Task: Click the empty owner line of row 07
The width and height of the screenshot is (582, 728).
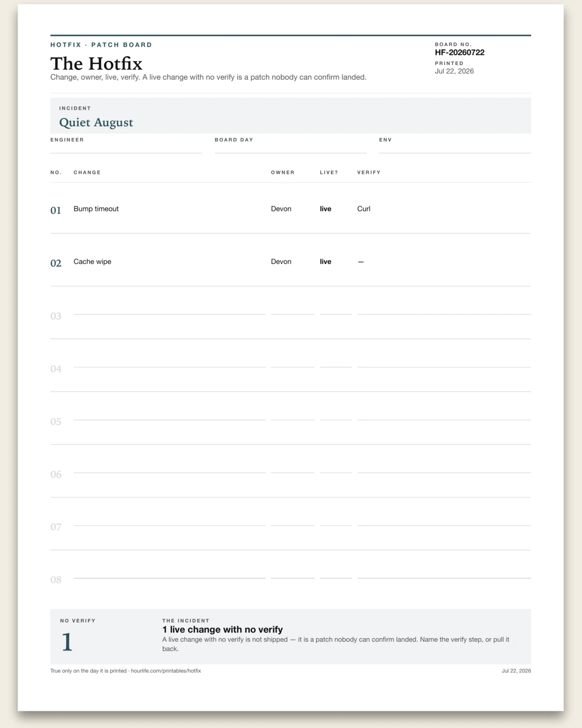Action: 292,525
